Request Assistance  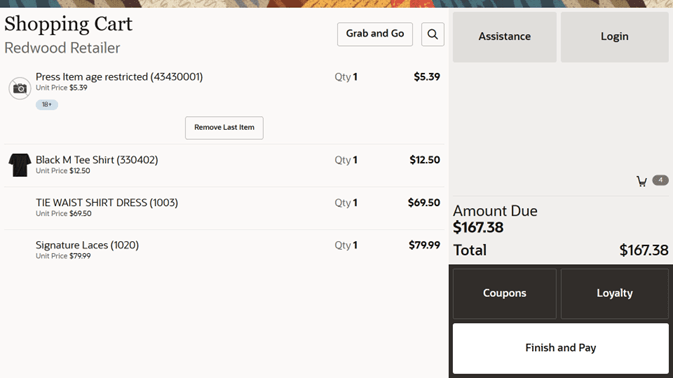click(x=504, y=37)
